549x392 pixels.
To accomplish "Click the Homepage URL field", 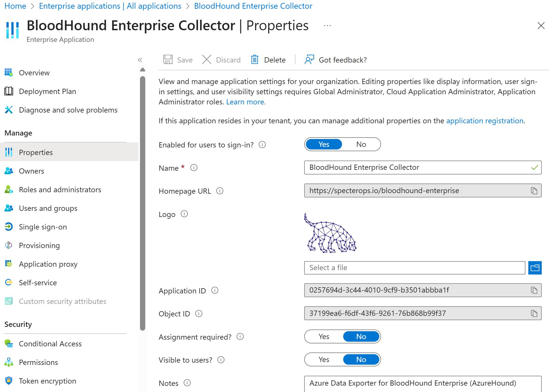I will pos(423,190).
